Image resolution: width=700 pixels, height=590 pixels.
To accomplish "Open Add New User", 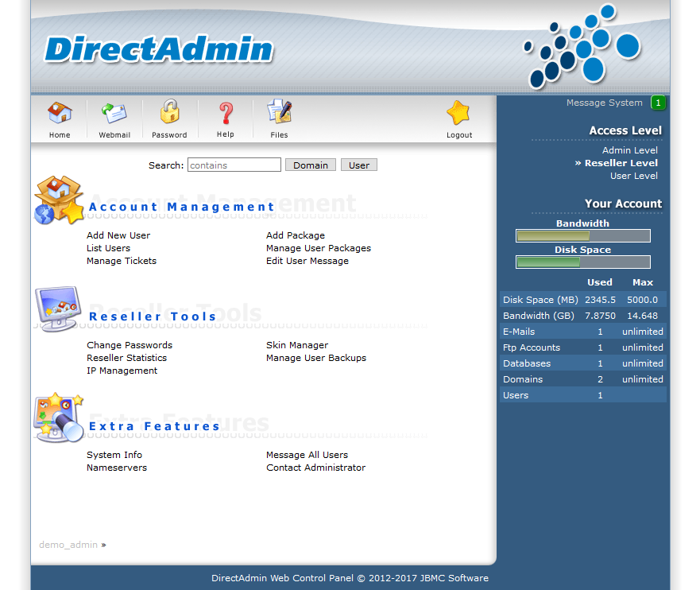I will pyautogui.click(x=118, y=235).
